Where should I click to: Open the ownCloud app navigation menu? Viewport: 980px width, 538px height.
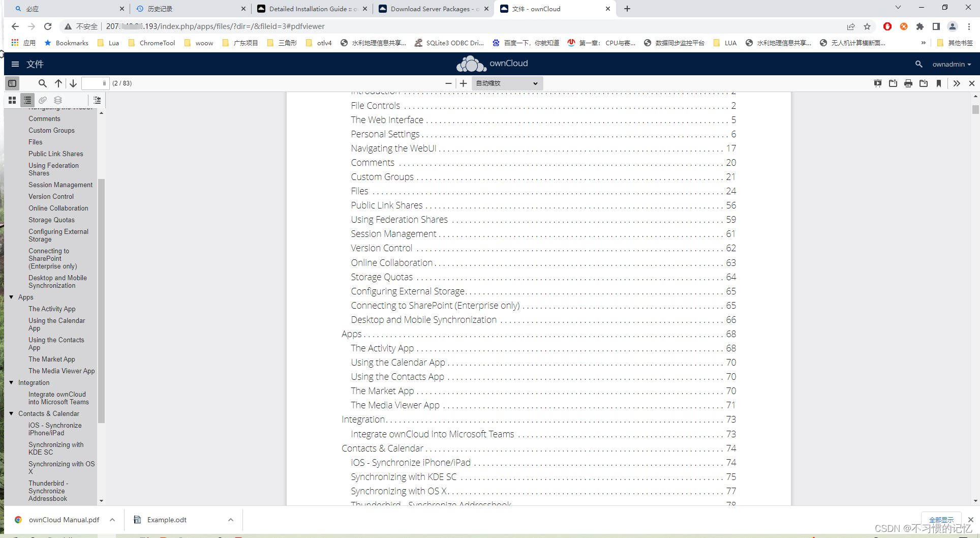(15, 64)
